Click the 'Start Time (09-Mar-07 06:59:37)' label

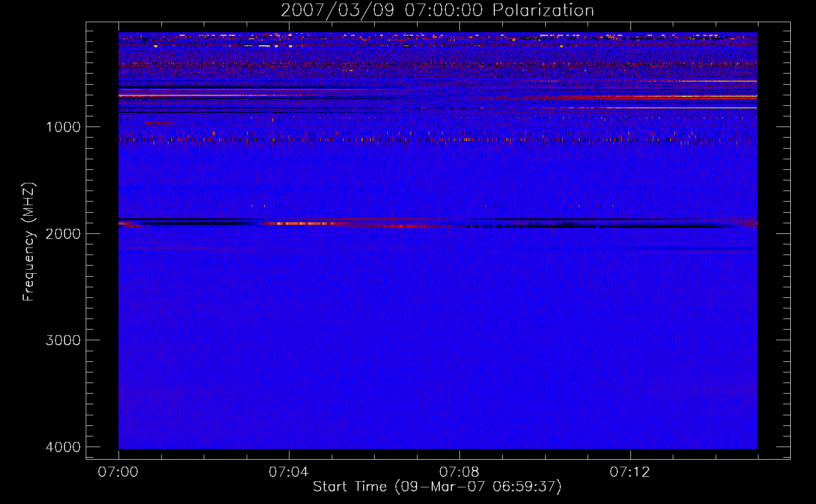437,487
